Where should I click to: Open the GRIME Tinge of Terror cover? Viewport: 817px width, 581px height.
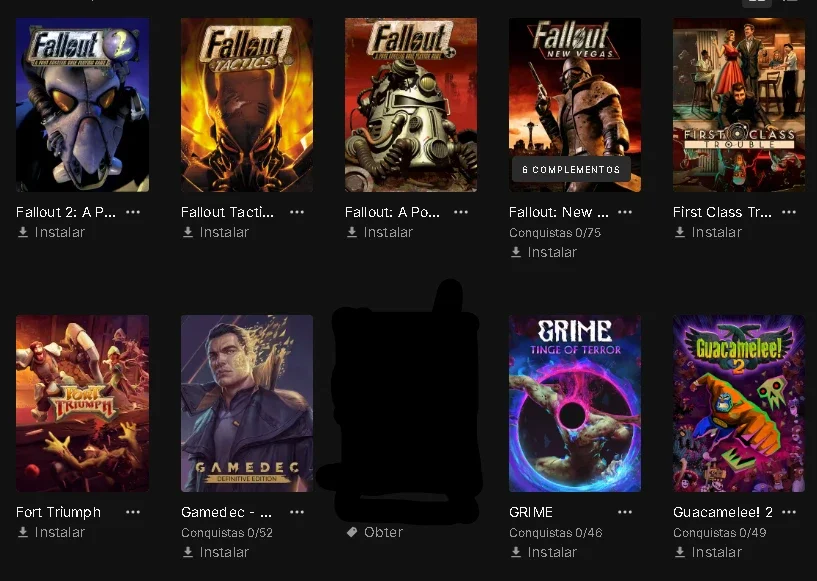575,403
